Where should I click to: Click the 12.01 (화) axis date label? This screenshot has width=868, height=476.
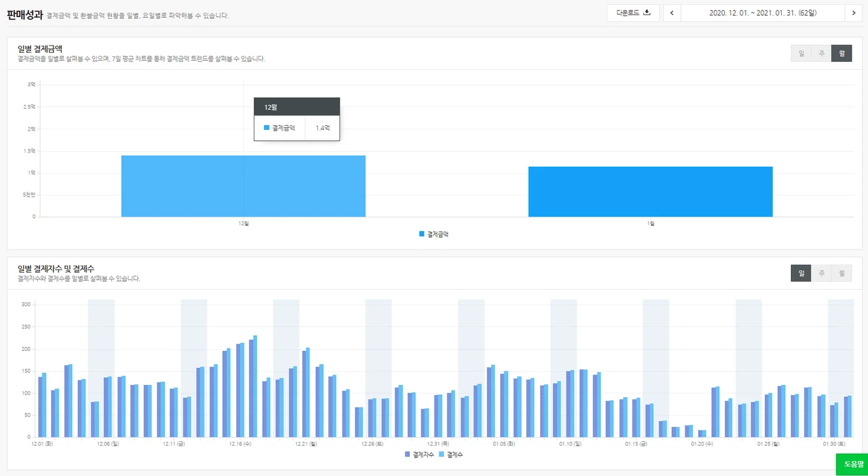[x=44, y=444]
